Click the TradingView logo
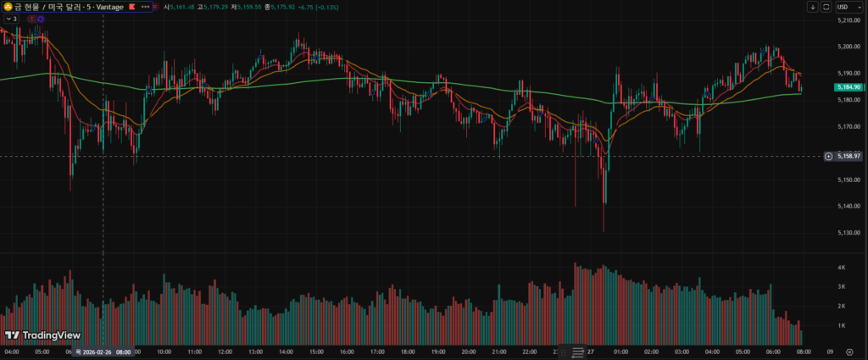This screenshot has height=360, width=868. [37, 335]
